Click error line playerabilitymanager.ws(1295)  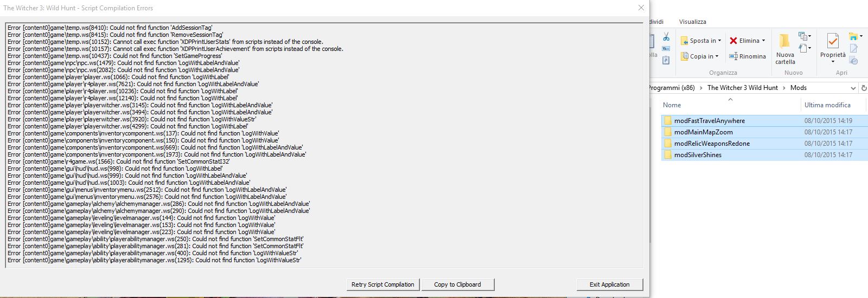[155, 260]
